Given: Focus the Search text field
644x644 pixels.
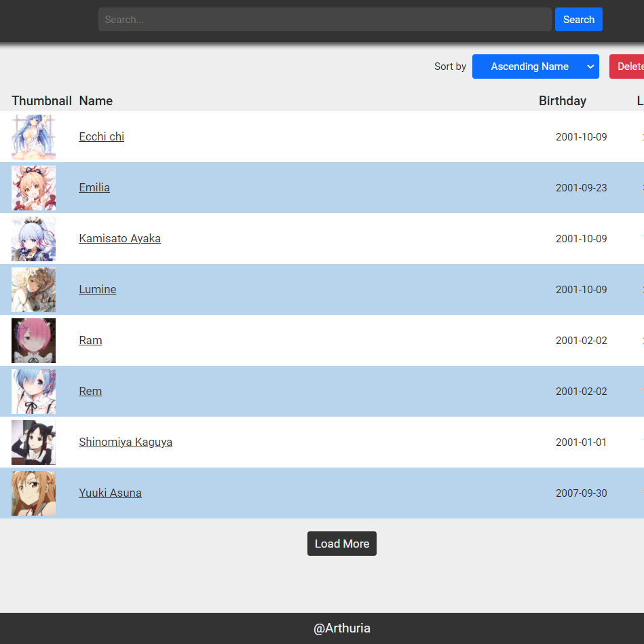Looking at the screenshot, I should [324, 20].
